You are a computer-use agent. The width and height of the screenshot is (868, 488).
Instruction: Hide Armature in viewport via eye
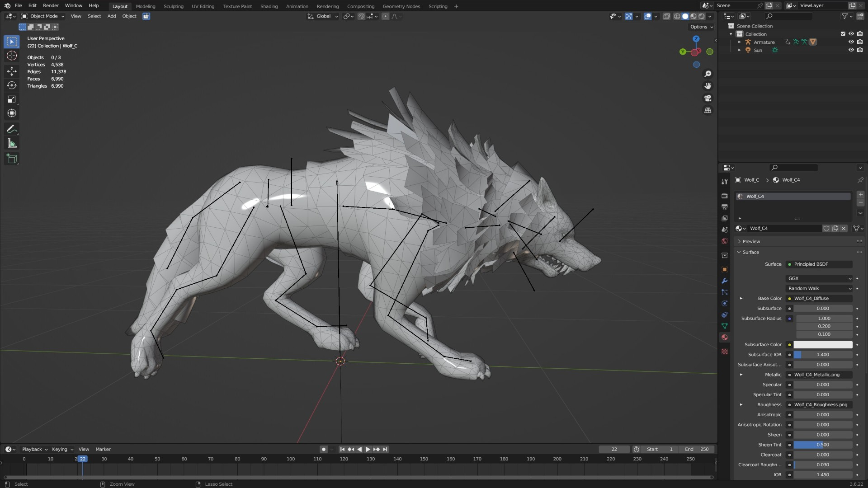(x=851, y=42)
